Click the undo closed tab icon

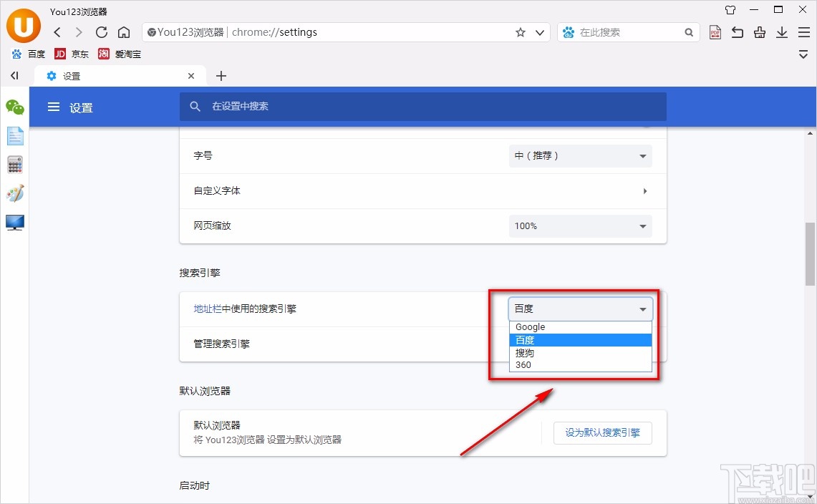[x=738, y=32]
